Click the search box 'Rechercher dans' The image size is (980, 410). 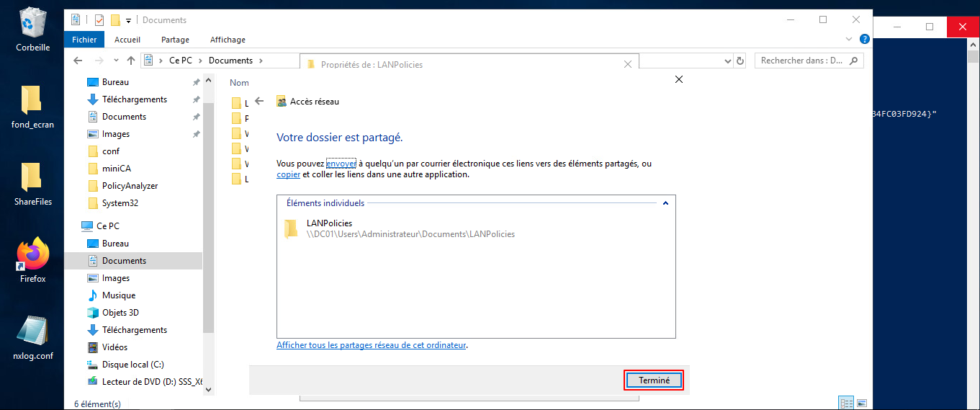[x=802, y=61]
